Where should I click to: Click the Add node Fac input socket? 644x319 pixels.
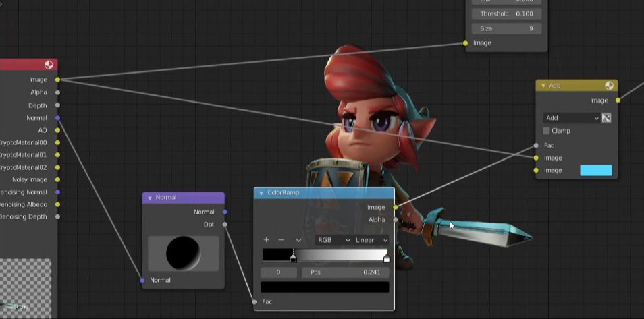pyautogui.click(x=536, y=145)
